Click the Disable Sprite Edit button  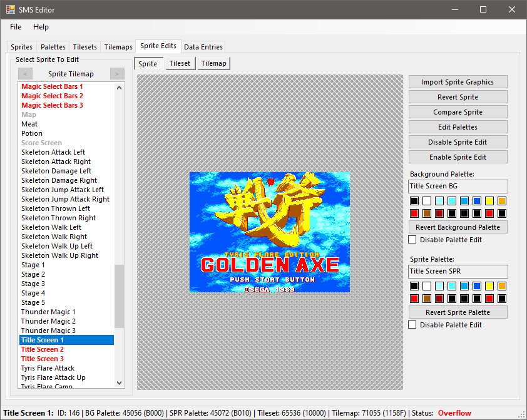458,142
